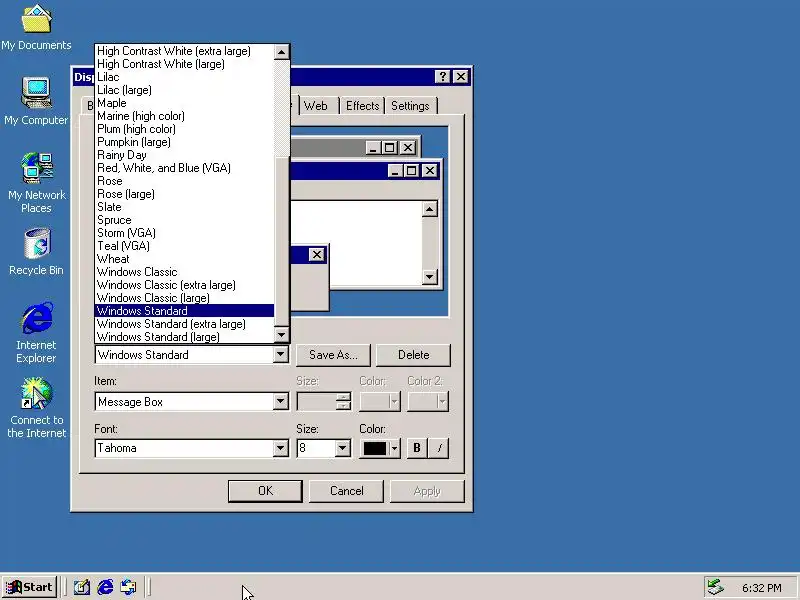Open the Item dropdown showing Message Box
The image size is (800, 600).
click(x=281, y=402)
